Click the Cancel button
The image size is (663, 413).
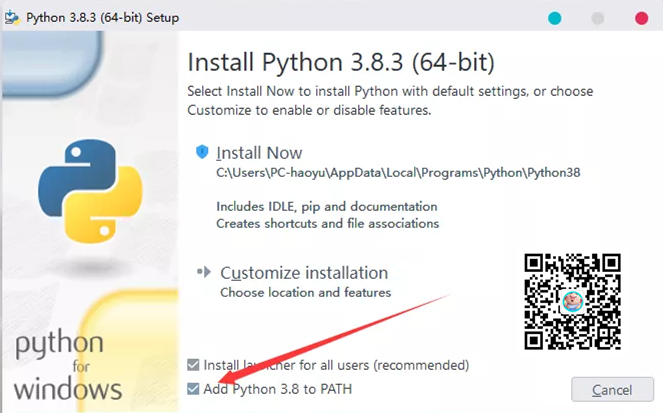tap(612, 389)
